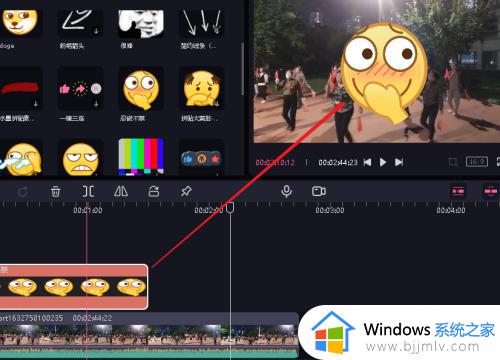Add the crying emoji sticker
Image resolution: width=500 pixels, height=360 pixels.
tap(21, 158)
